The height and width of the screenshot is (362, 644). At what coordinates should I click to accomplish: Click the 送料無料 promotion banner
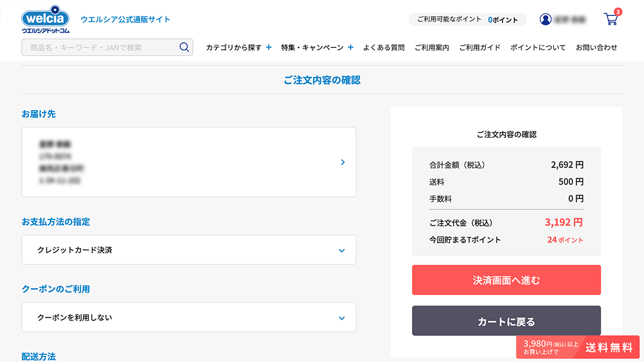coord(578,347)
